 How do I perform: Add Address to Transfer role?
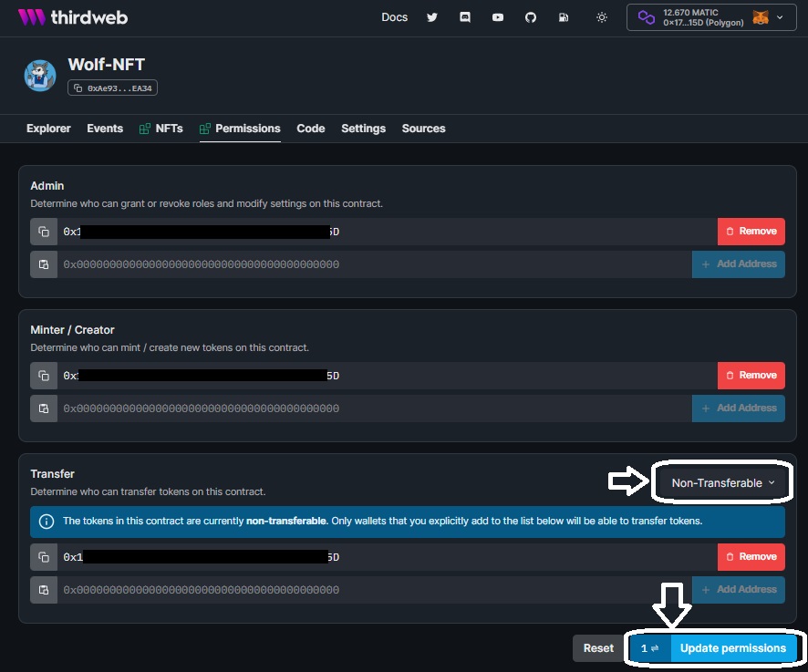[x=739, y=590]
